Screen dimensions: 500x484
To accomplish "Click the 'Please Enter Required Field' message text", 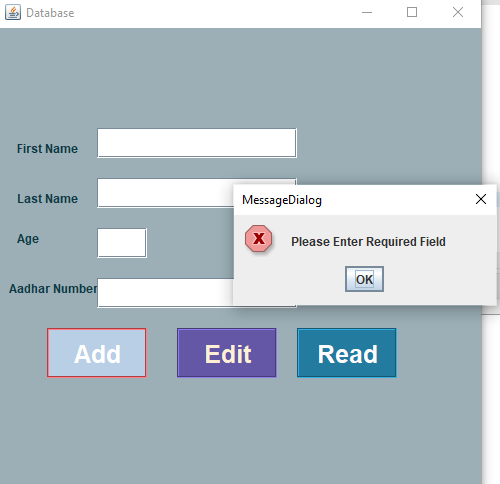I will click(x=368, y=242).
